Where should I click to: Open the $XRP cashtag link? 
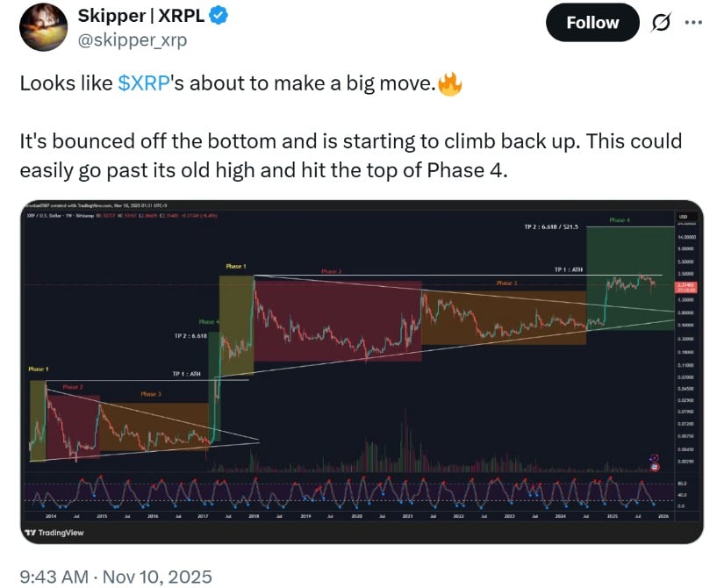tap(143, 84)
